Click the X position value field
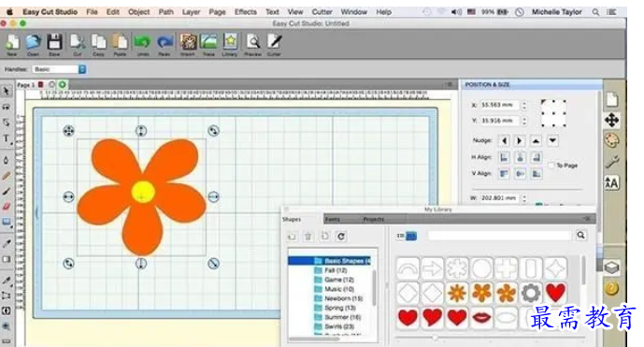This screenshot has width=644, height=347. pyautogui.click(x=500, y=106)
